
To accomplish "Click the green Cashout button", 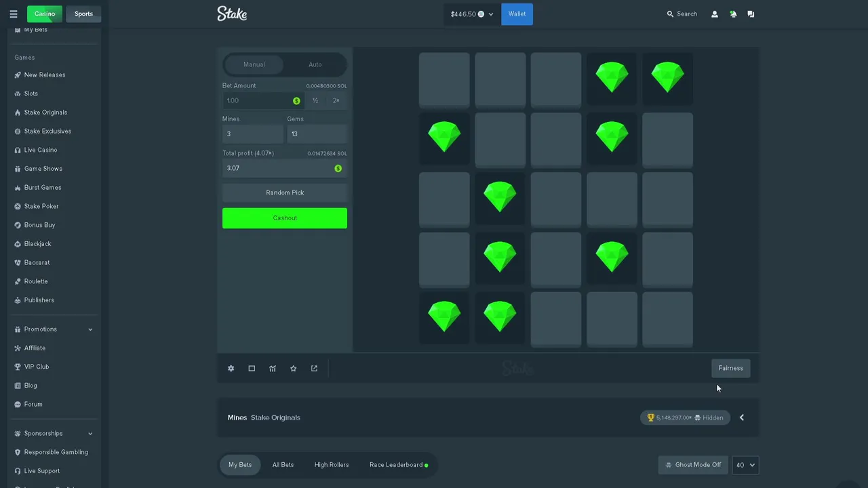I will click(x=285, y=218).
